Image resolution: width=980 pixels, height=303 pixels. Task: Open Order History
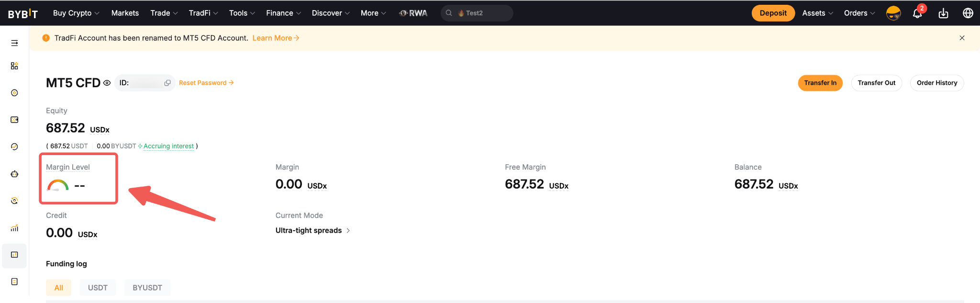pyautogui.click(x=936, y=83)
